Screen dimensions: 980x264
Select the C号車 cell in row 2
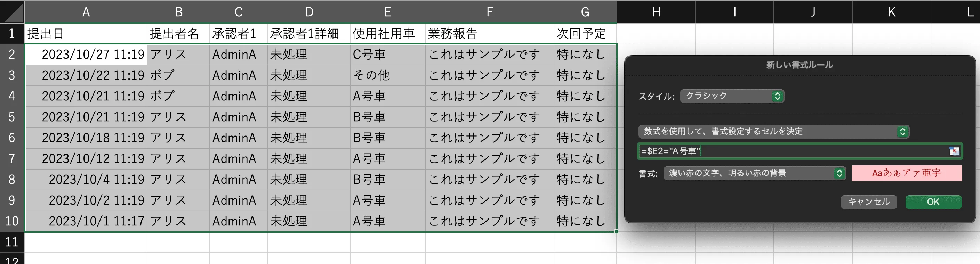click(387, 54)
